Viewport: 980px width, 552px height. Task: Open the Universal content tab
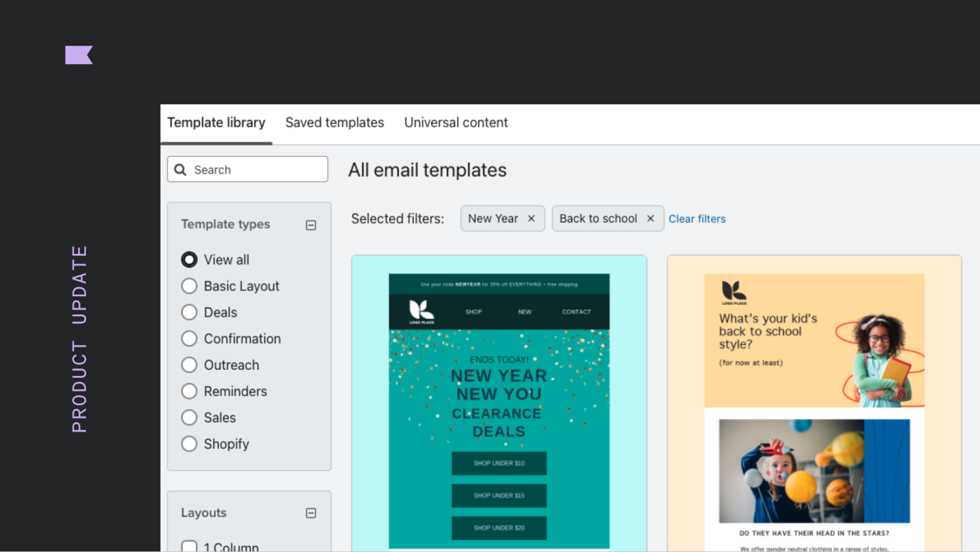click(x=456, y=122)
